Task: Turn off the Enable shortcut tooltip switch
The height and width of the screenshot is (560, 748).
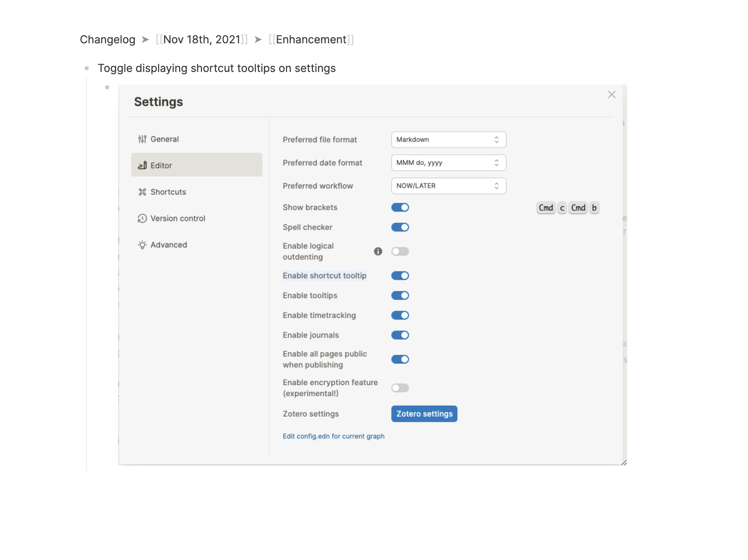Action: tap(400, 276)
